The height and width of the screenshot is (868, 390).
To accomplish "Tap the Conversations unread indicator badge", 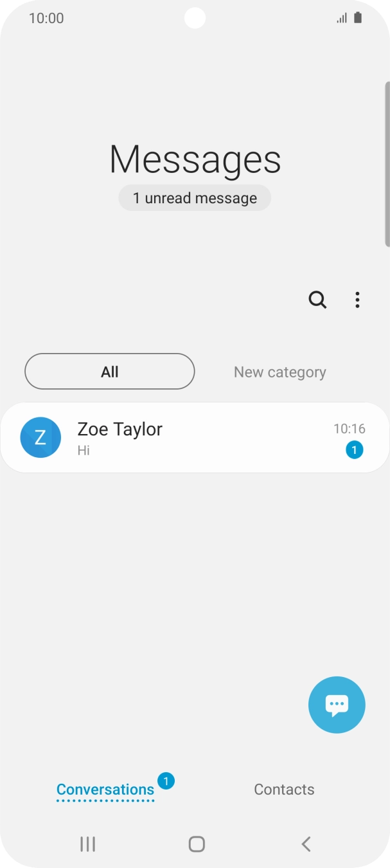I will click(166, 780).
